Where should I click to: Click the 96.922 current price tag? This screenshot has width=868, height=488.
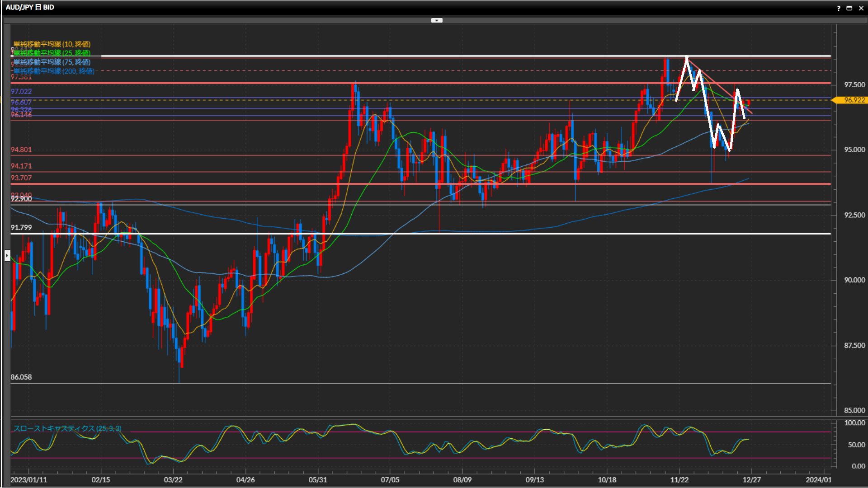pyautogui.click(x=854, y=100)
